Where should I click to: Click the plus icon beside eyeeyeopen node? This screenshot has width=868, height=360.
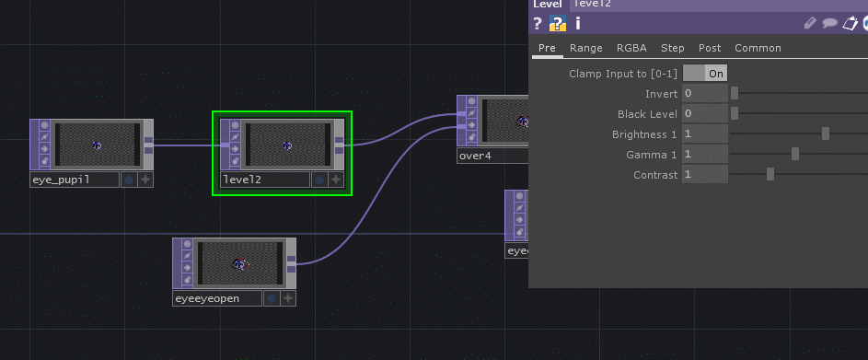pyautogui.click(x=288, y=298)
